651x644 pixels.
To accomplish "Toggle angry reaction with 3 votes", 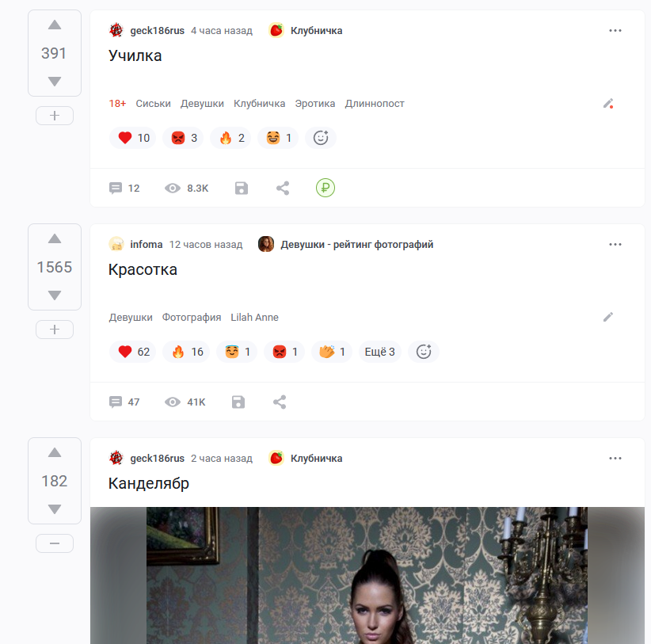I will tap(183, 138).
